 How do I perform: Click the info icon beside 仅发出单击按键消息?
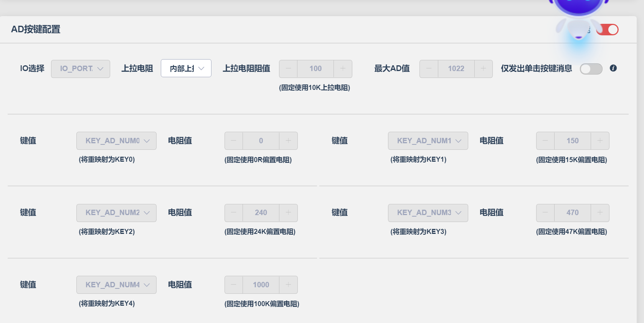[x=613, y=68]
